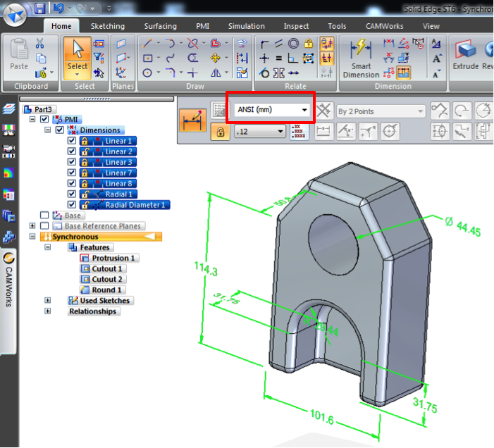Screen dimensions: 494x448
Task: Apply the Concentric relationship
Action: (294, 43)
